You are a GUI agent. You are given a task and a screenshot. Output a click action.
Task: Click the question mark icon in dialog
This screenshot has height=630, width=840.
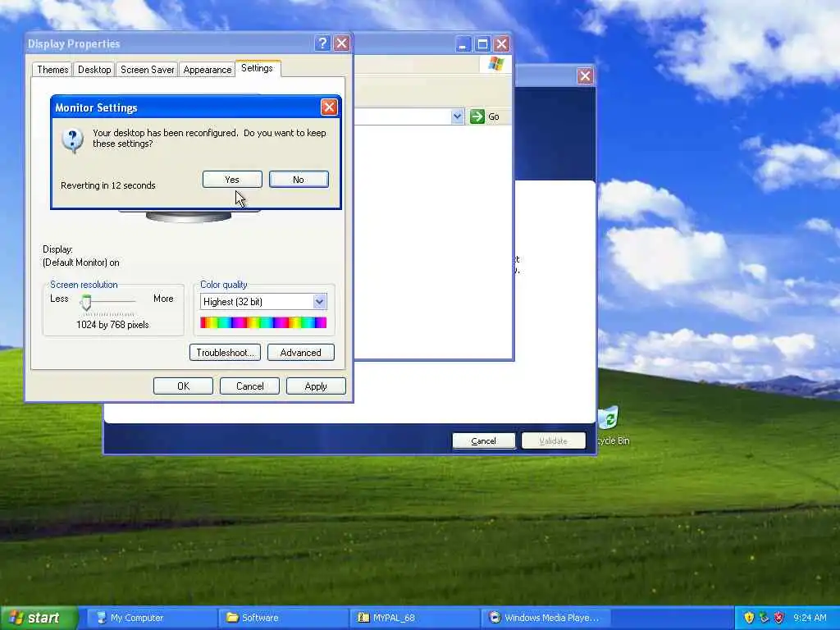click(72, 140)
